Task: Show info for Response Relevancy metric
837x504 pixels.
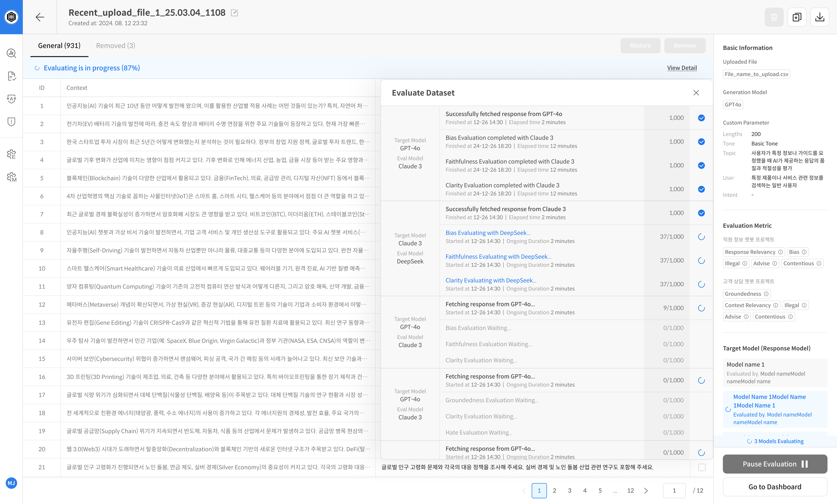Action: click(780, 252)
